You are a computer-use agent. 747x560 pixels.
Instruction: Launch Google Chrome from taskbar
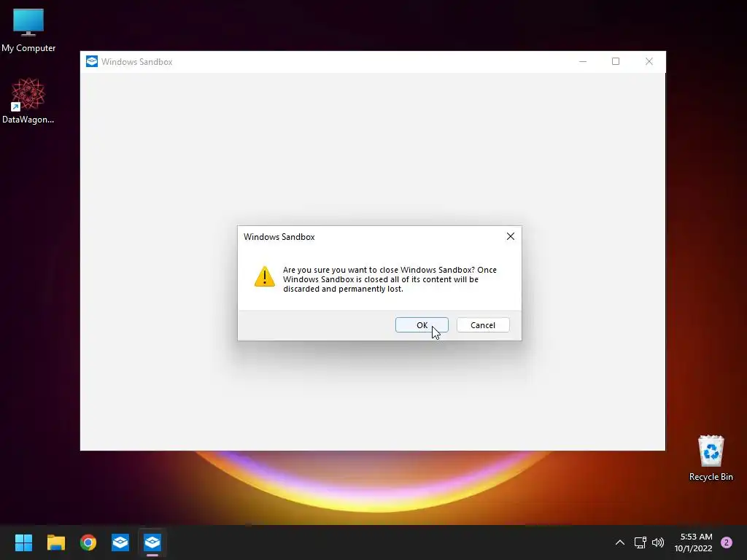tap(88, 542)
